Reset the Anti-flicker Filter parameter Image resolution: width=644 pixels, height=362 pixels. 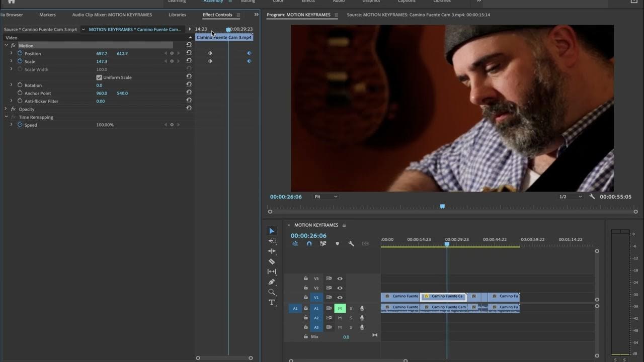(x=189, y=101)
